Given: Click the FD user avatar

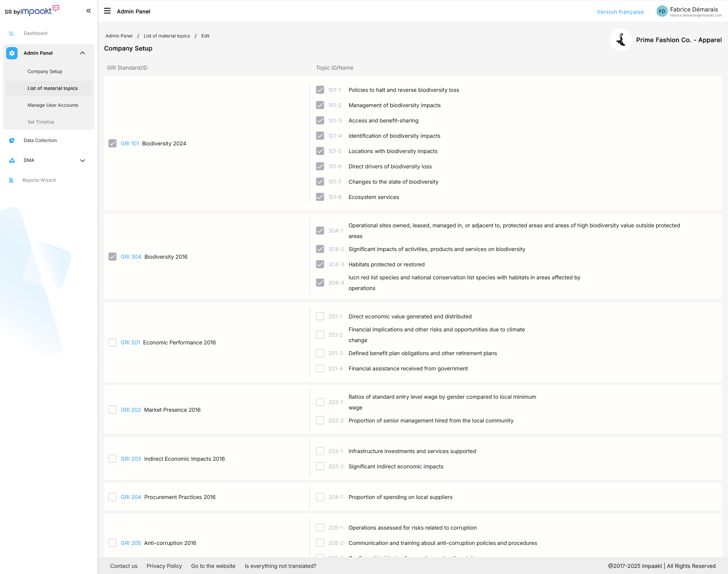Looking at the screenshot, I should 662,11.
